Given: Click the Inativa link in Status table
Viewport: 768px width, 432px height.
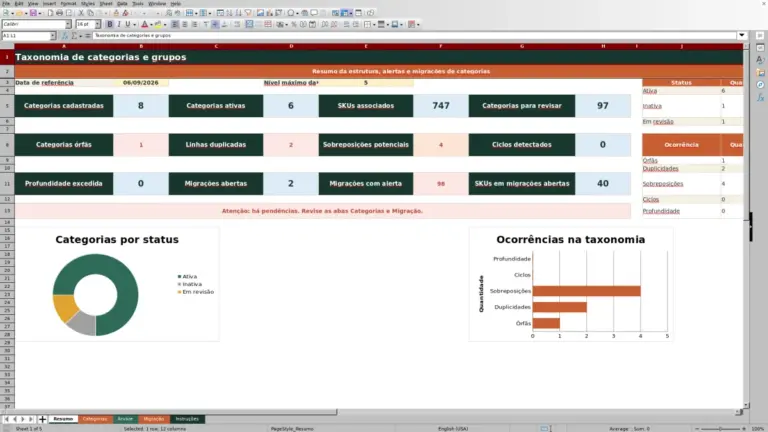Looking at the screenshot, I should coord(652,106).
